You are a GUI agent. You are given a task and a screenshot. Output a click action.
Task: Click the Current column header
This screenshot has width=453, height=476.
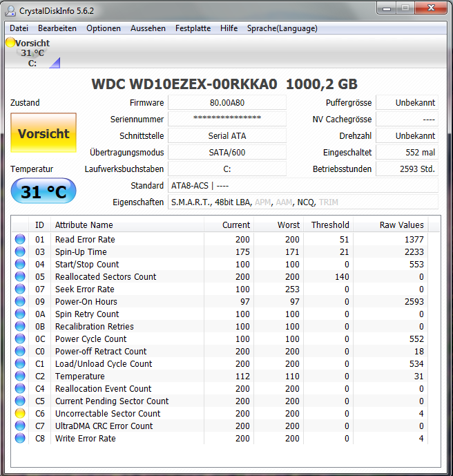click(229, 225)
